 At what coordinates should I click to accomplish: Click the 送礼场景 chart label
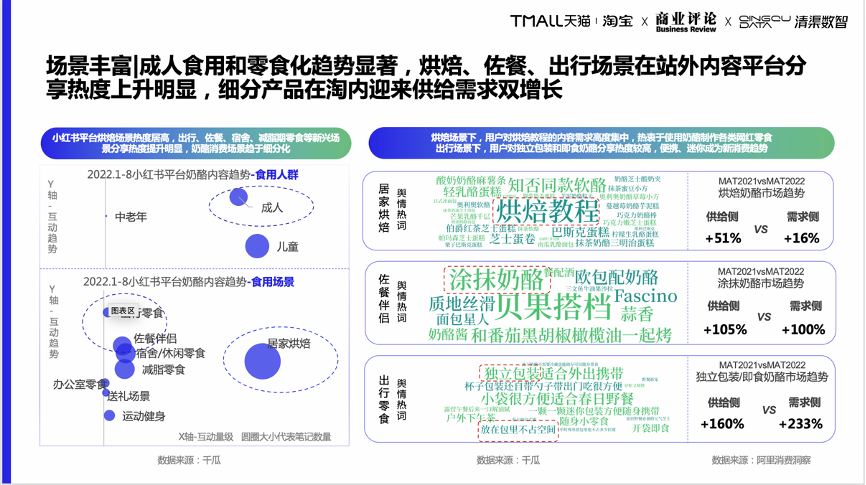click(129, 396)
